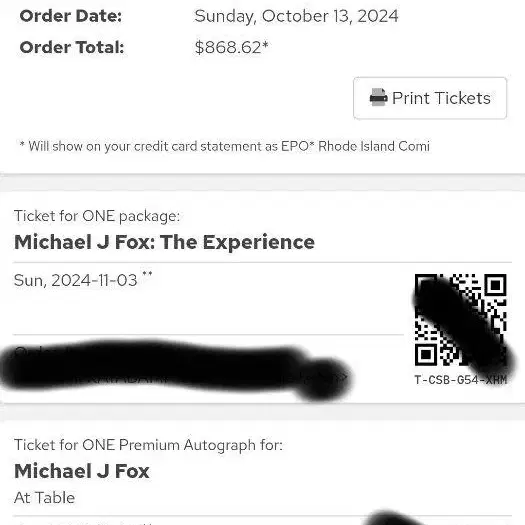Click the Sunday, October 13, 2024 date value
525x525 pixels.
(296, 16)
